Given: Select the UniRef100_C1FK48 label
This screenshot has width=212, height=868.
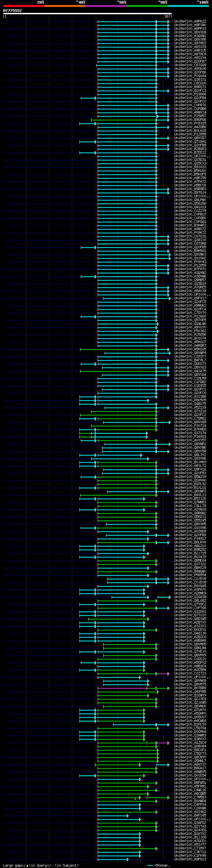Looking at the screenshot, I should (x=190, y=855).
